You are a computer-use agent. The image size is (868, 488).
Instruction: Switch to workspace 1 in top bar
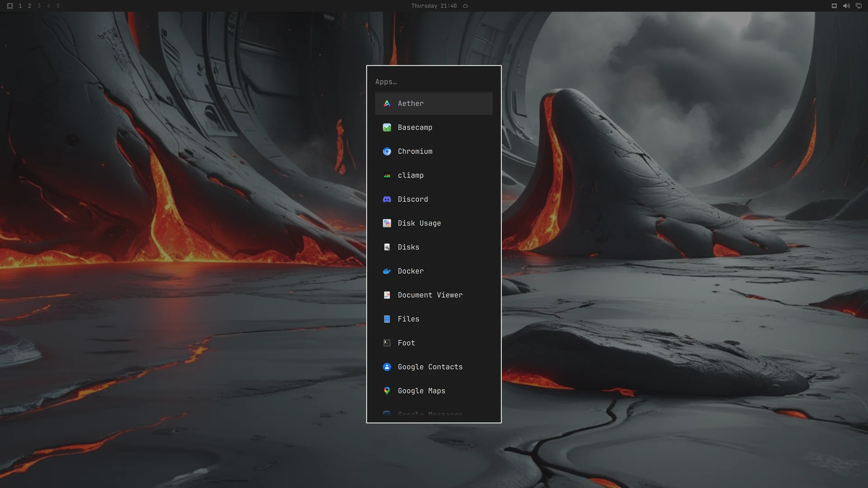click(x=20, y=6)
